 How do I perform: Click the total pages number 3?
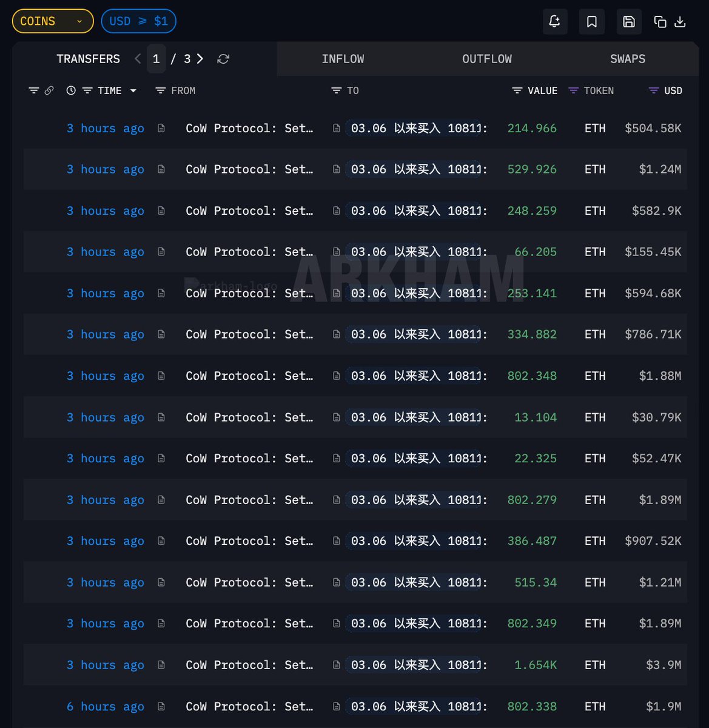click(x=187, y=59)
